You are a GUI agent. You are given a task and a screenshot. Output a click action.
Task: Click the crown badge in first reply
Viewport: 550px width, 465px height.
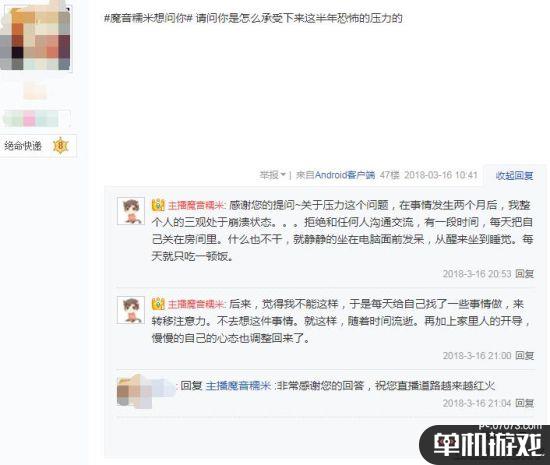pos(158,205)
